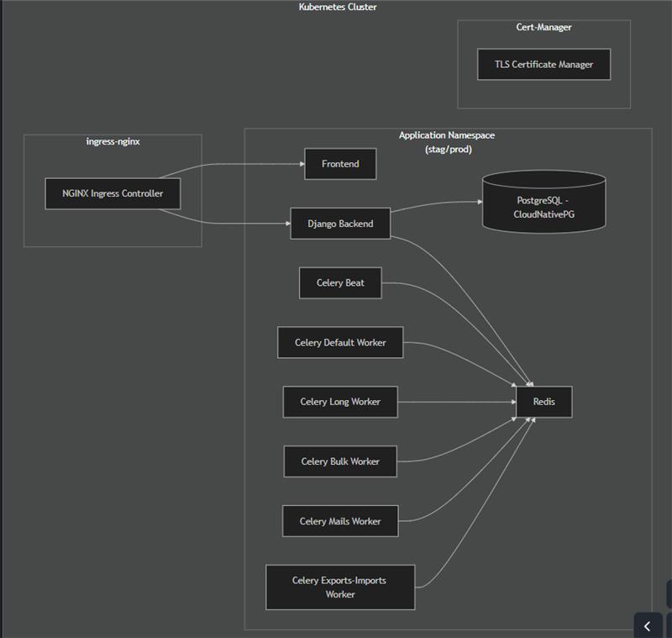Click the Kubernetes Cluster title label

click(x=338, y=8)
